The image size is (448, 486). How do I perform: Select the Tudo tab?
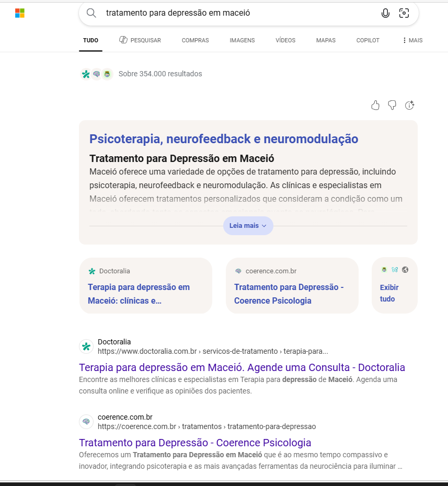coord(90,40)
